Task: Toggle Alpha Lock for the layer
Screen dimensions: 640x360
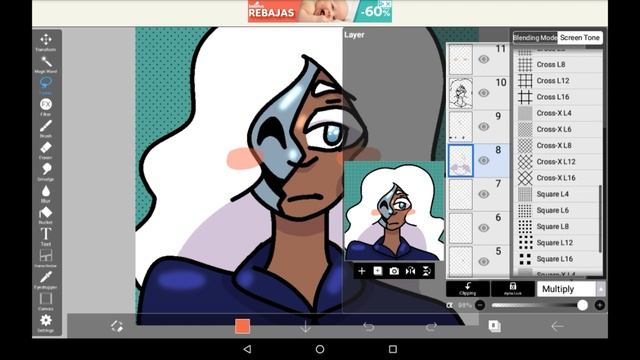Action: pyautogui.click(x=513, y=289)
